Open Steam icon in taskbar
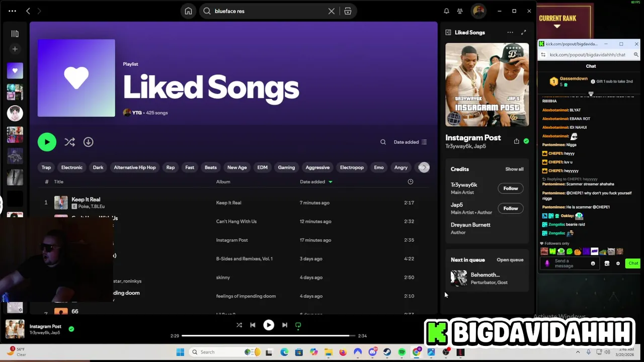 click(387, 352)
